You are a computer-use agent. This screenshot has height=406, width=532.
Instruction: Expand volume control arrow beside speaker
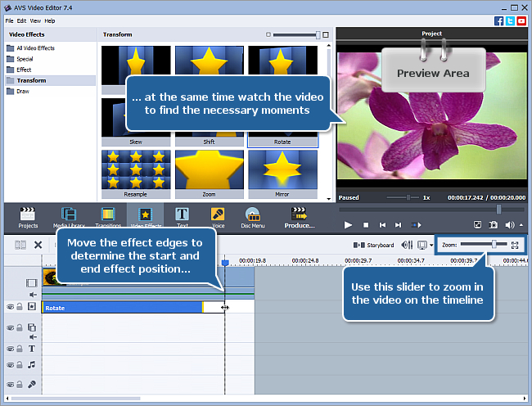pyautogui.click(x=521, y=225)
